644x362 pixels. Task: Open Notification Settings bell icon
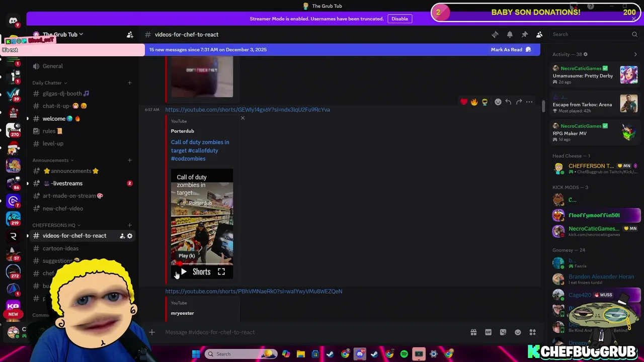pos(510,34)
